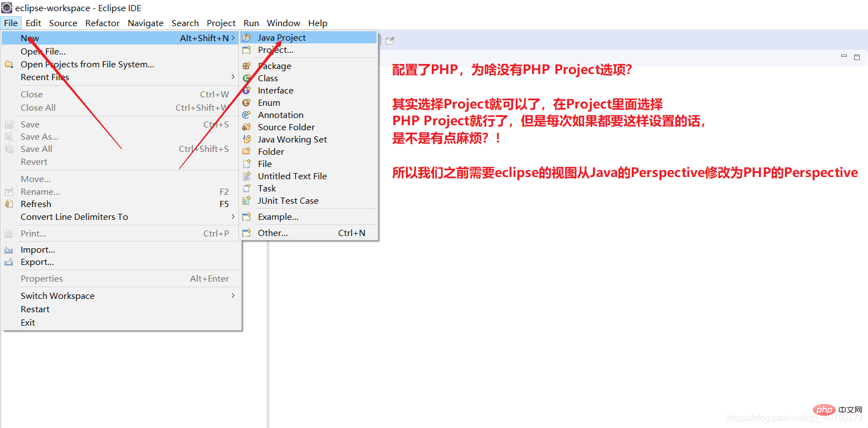This screenshot has width=868, height=428.
Task: Click the green Class icon
Action: [x=246, y=78]
